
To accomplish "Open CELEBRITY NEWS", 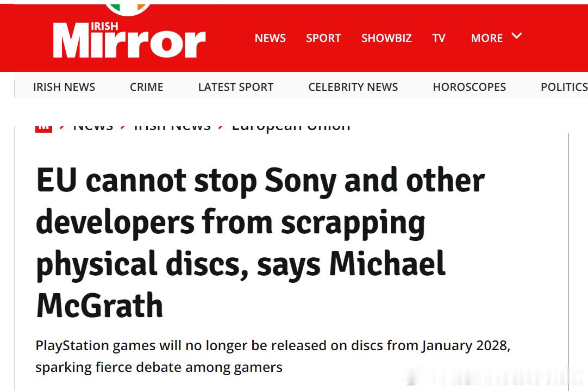I will point(353,87).
